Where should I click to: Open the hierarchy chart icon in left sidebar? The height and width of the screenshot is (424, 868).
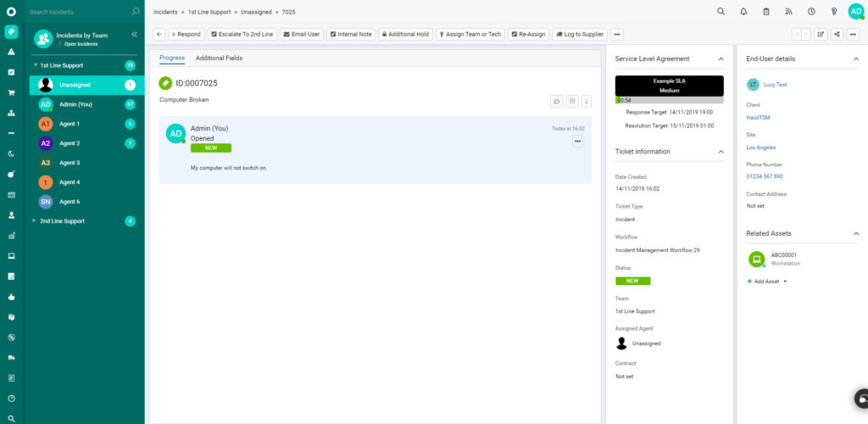pos(11,113)
